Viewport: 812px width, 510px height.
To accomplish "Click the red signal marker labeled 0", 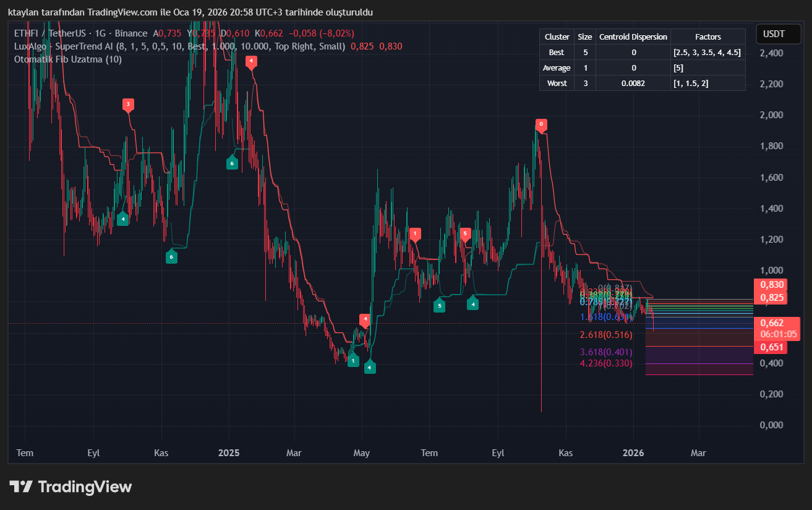I will (x=541, y=124).
